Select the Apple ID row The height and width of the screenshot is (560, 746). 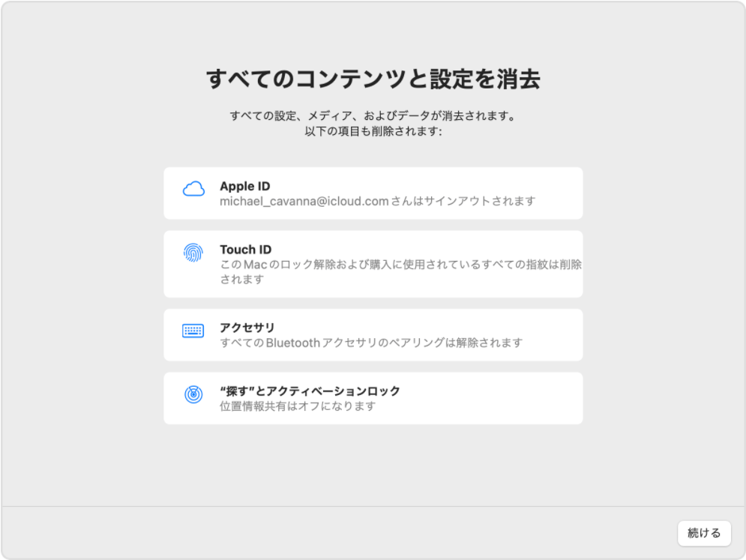pos(373,193)
